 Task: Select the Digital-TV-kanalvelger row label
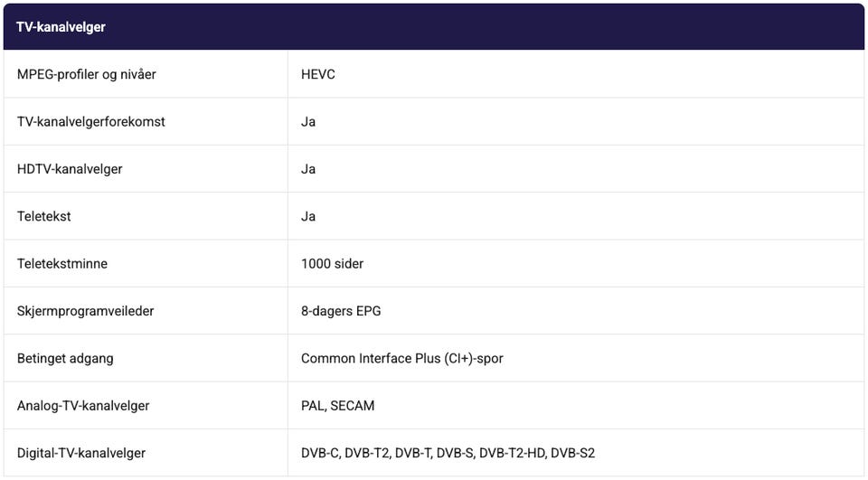80,454
